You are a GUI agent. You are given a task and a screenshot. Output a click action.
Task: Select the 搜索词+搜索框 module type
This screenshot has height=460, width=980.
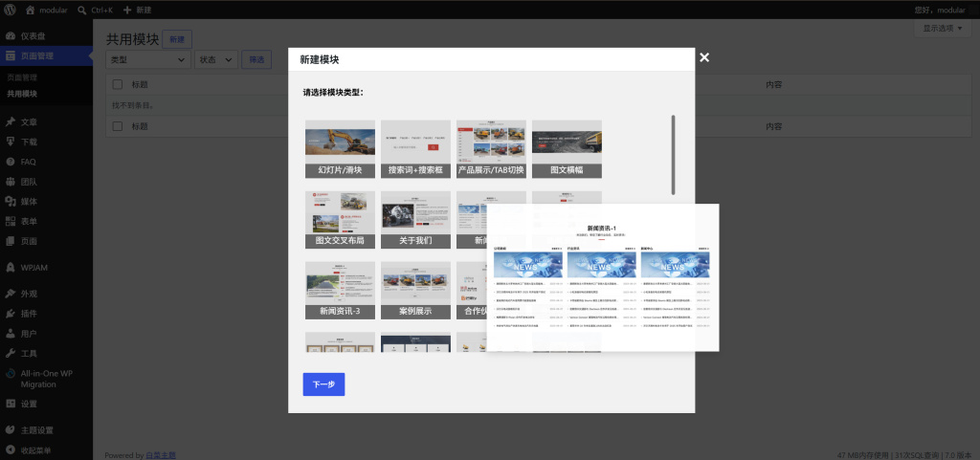point(415,149)
